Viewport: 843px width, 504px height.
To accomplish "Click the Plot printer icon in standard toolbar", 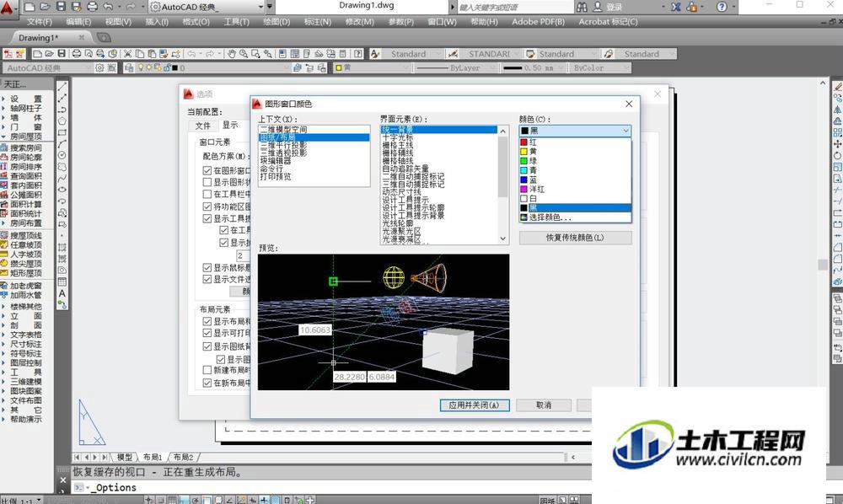I will point(77,54).
